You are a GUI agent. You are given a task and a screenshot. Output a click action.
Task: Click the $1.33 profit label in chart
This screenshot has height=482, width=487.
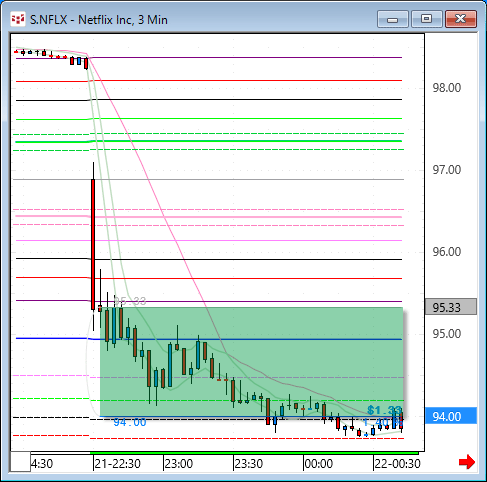pyautogui.click(x=385, y=410)
